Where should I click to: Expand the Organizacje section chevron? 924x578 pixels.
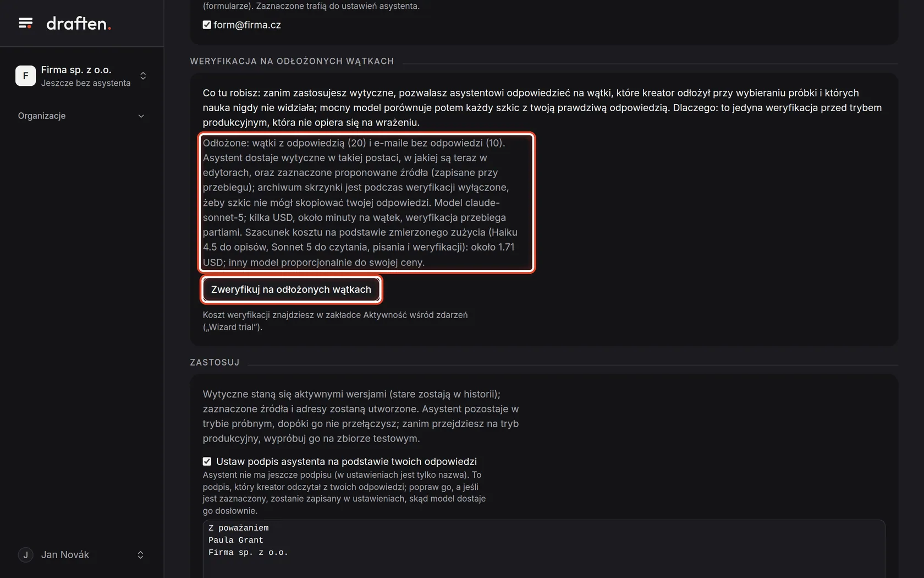[141, 116]
